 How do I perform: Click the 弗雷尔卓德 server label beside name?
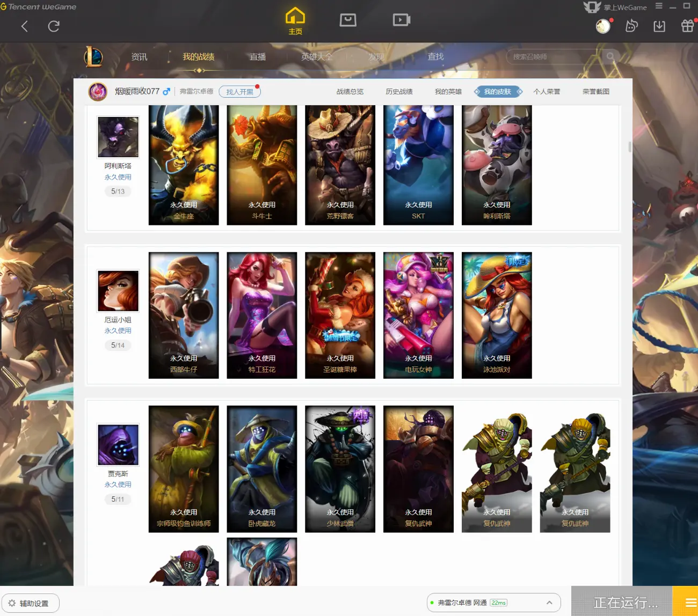coord(197,92)
